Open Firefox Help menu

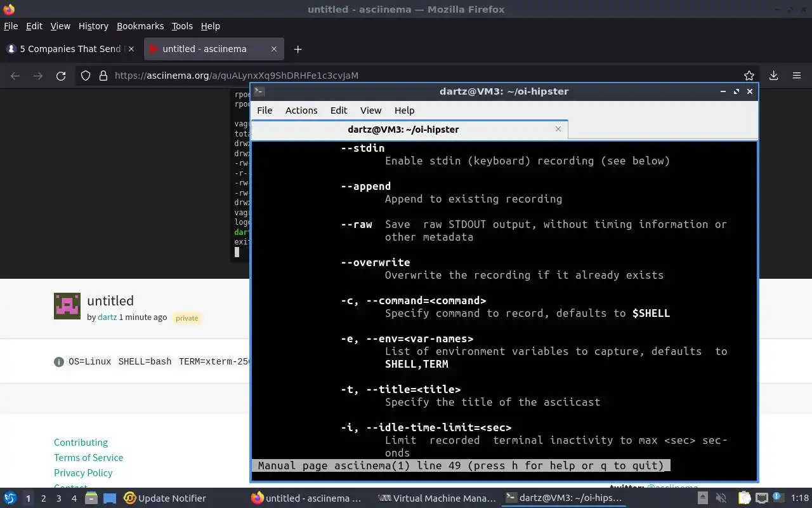[211, 26]
